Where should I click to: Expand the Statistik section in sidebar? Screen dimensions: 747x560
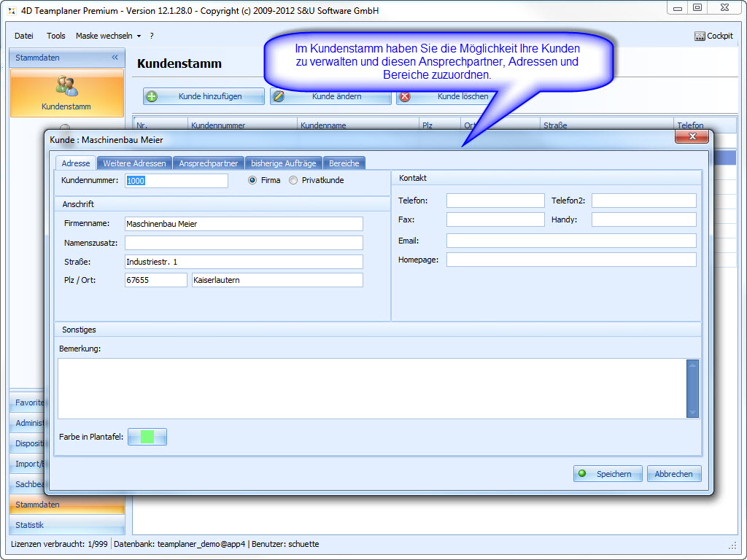tap(30, 525)
